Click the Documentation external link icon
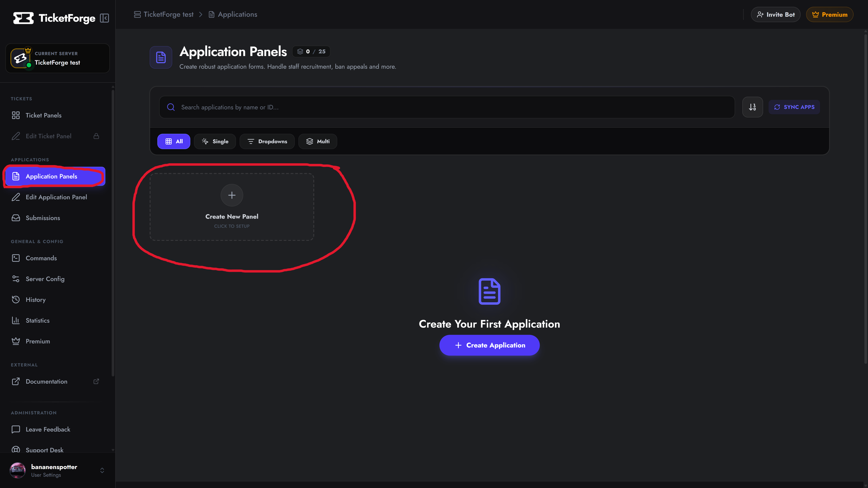 (x=96, y=381)
